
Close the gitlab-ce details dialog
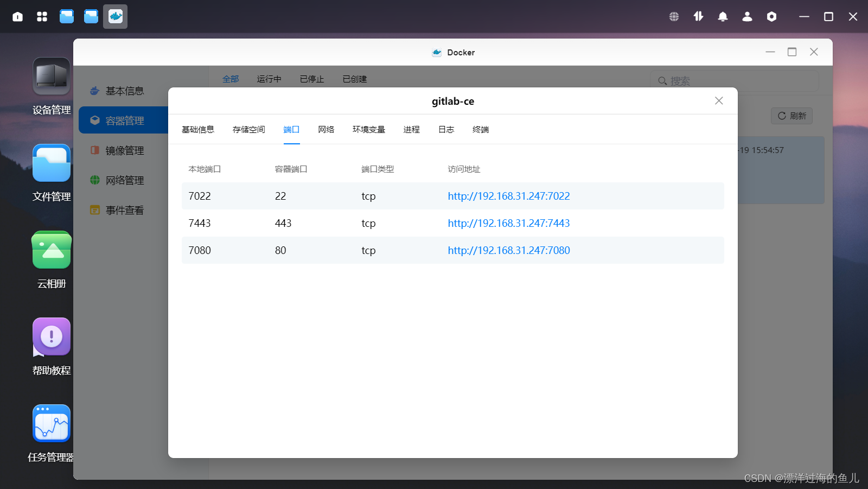(718, 100)
